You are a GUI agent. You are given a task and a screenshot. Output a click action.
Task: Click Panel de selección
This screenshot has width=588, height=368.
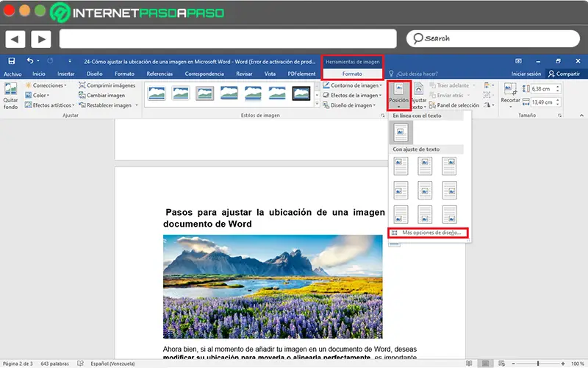pyautogui.click(x=454, y=105)
